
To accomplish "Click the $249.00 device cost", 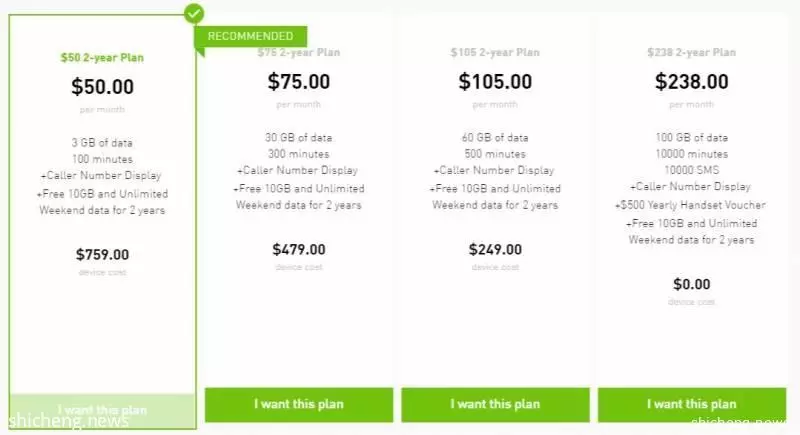I will 495,249.
